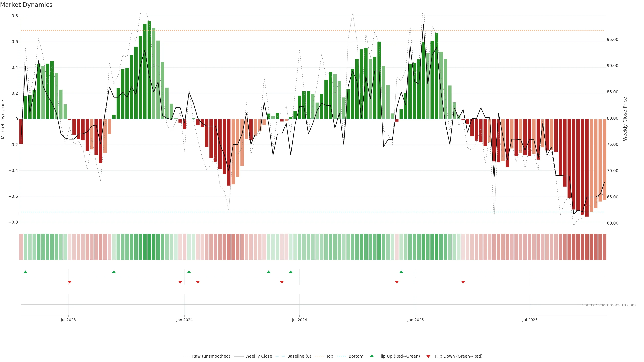The height and width of the screenshot is (362, 644).
Task: Click the Flip Up marker just after Jan 2024
Action: coord(189,272)
